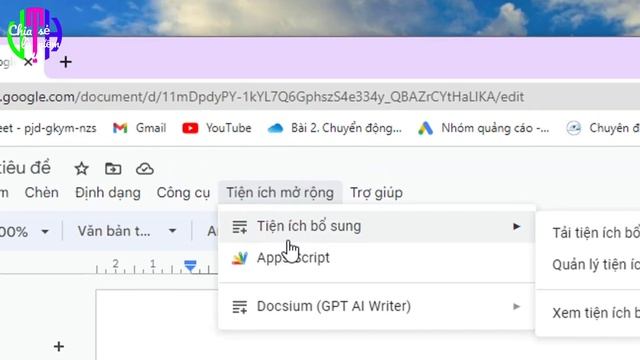Open Apps Script from the menu

[376, 258]
